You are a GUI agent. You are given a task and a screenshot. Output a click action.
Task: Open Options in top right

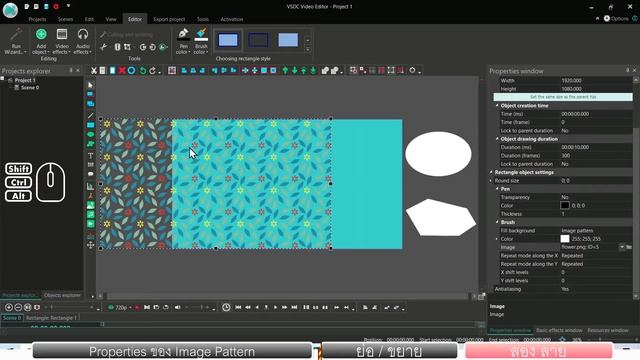coord(616,18)
